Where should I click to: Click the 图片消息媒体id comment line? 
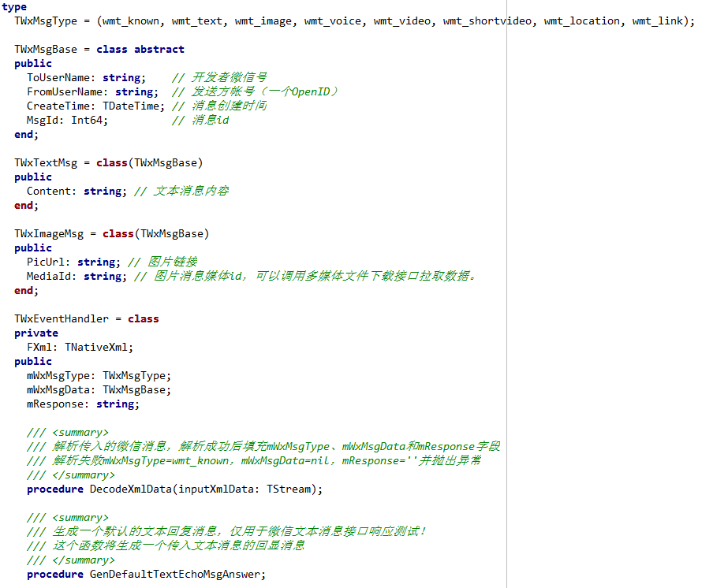pyautogui.click(x=304, y=277)
